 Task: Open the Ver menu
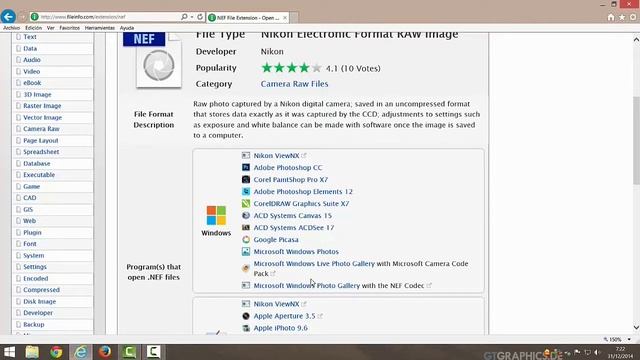point(51,28)
